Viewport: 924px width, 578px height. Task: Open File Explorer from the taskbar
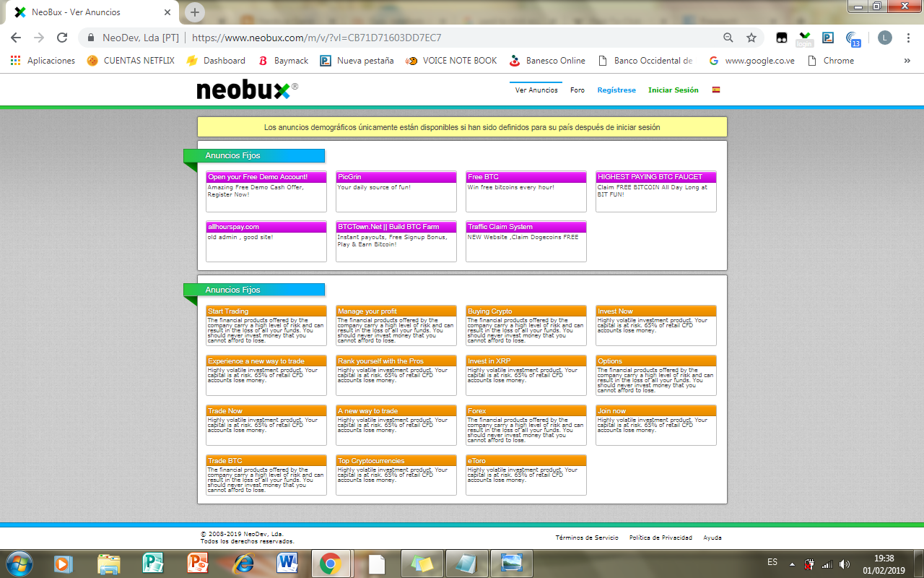pyautogui.click(x=108, y=563)
